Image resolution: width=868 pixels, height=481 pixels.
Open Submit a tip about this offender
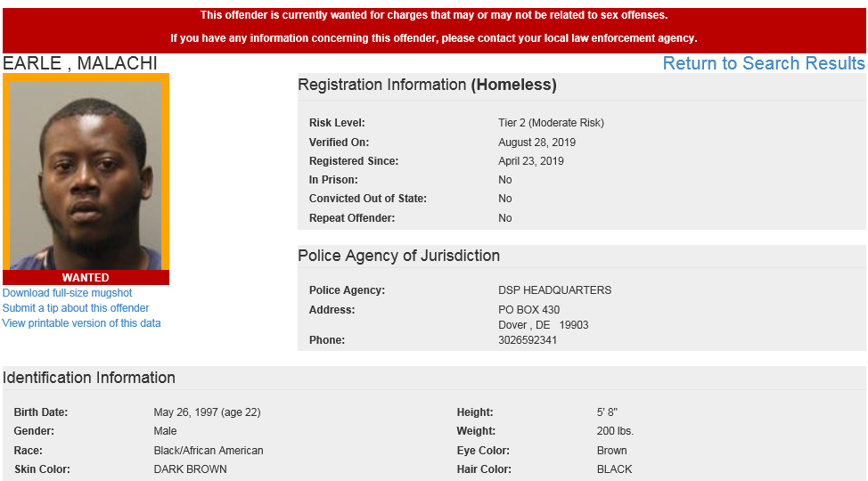pyautogui.click(x=76, y=308)
